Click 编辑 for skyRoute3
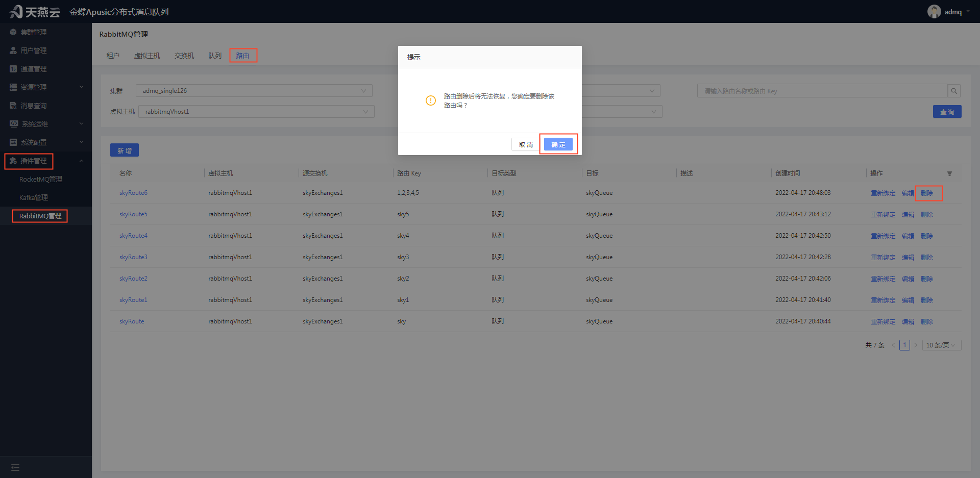 tap(908, 257)
